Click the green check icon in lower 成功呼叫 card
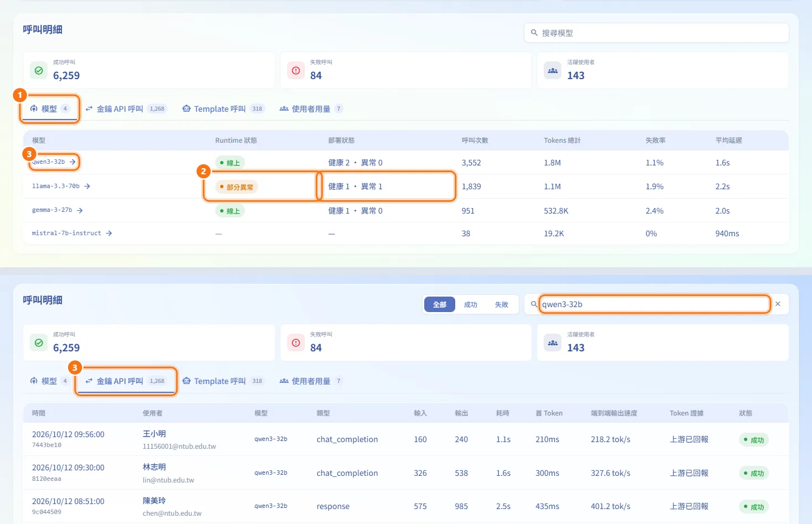812x524 pixels. 39,343
